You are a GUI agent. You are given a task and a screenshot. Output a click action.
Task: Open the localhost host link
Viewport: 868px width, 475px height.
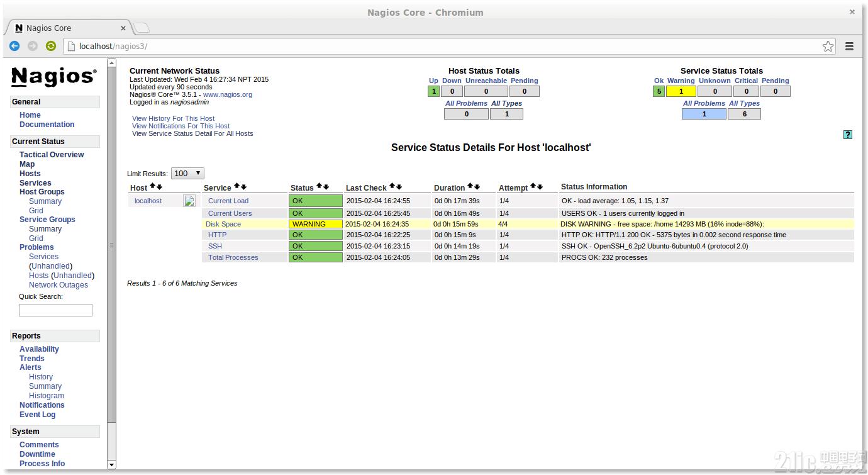pyautogui.click(x=148, y=201)
